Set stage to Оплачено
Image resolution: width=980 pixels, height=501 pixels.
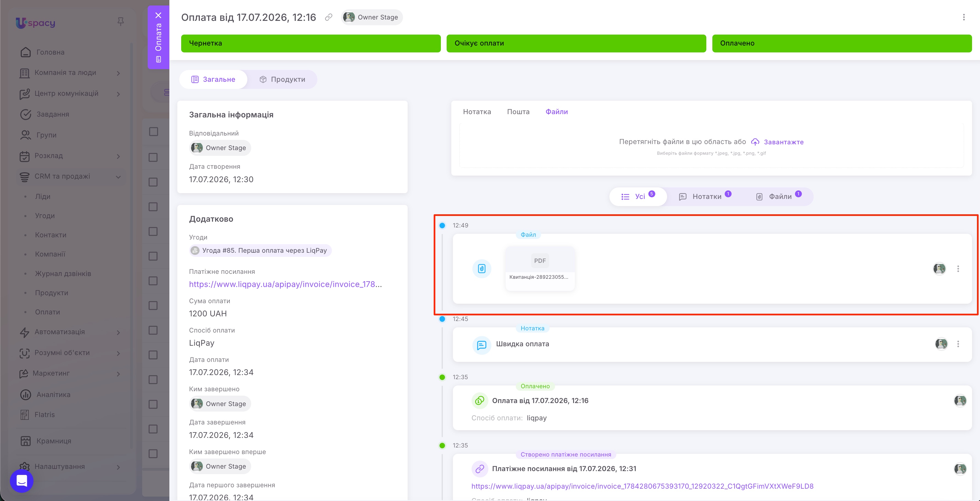pyautogui.click(x=842, y=43)
